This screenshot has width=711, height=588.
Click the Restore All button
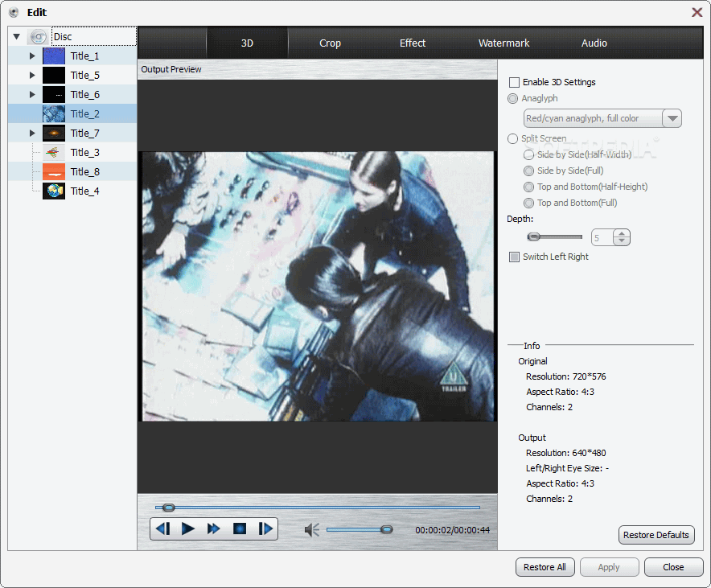coord(545,567)
